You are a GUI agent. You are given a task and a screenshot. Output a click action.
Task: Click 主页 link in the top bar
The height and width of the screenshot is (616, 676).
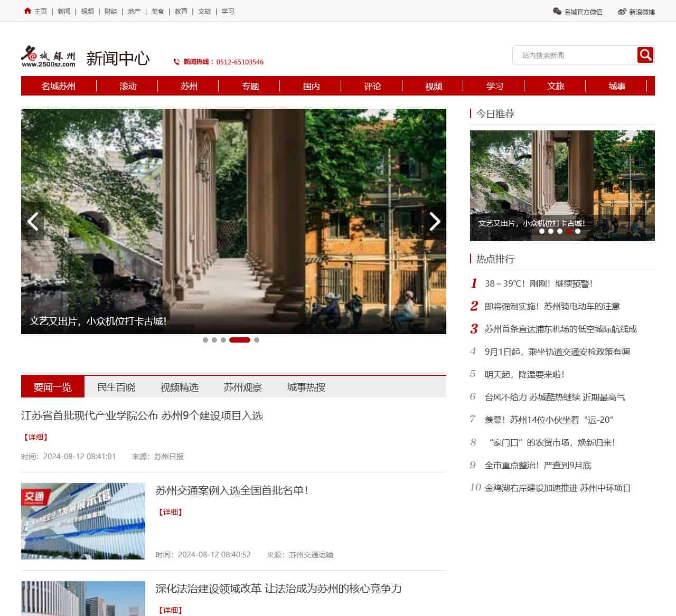pyautogui.click(x=41, y=11)
